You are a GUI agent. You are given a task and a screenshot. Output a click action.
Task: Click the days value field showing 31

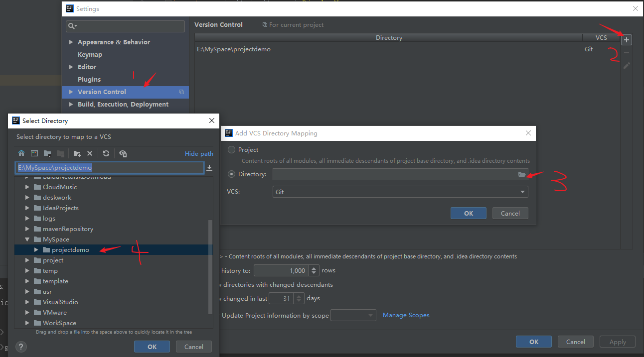[282, 299]
